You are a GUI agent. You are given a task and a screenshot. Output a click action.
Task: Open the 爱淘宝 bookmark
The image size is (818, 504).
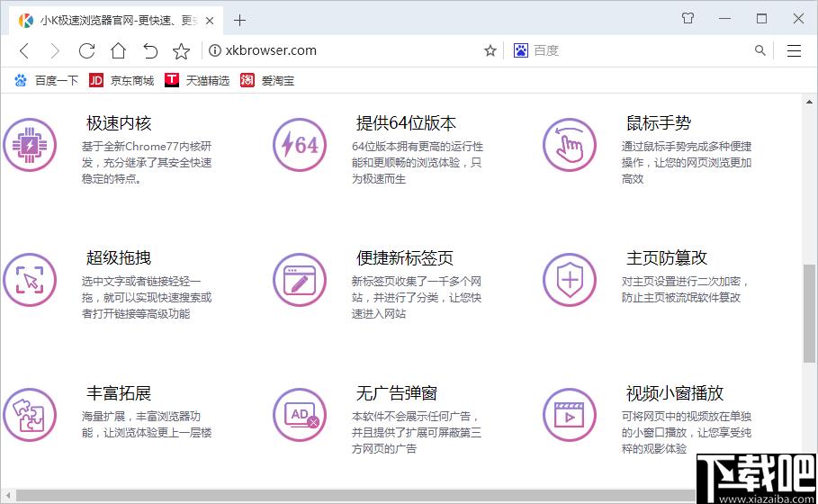(267, 80)
